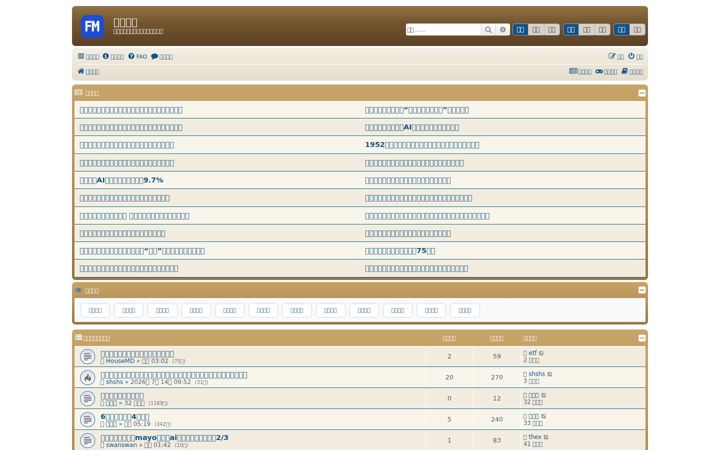This screenshot has height=450, width=720.
Task: Click the book icon link in the breadcrumb bar
Action: point(632,72)
